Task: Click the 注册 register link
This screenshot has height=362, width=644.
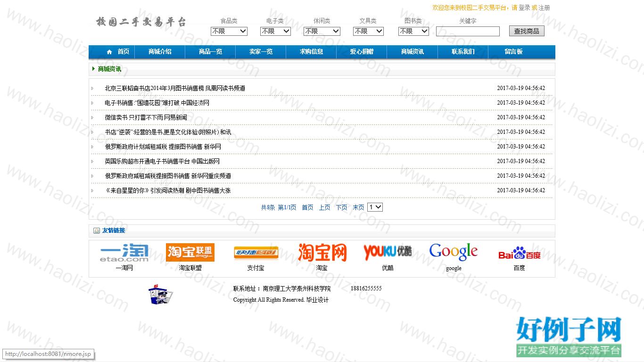Action: [544, 8]
